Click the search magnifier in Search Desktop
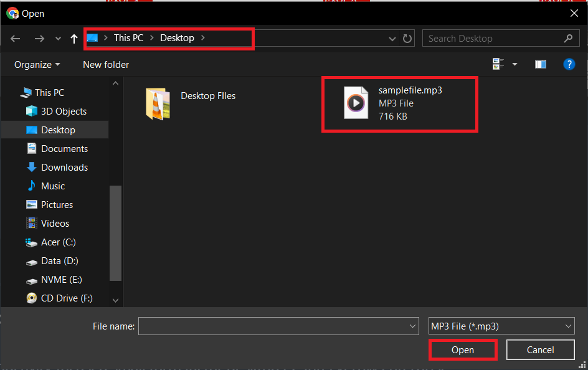Viewport: 588px width, 370px height. click(567, 38)
